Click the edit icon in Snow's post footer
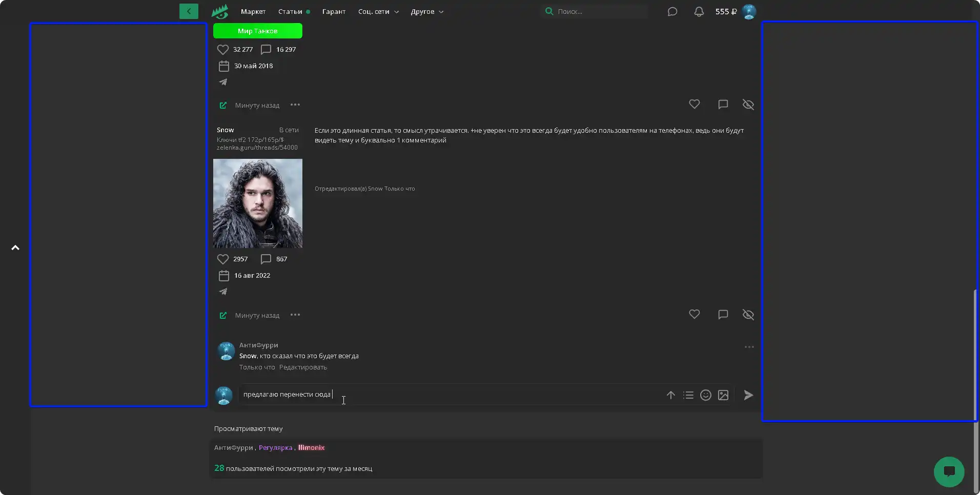This screenshot has height=495, width=980. (x=223, y=315)
